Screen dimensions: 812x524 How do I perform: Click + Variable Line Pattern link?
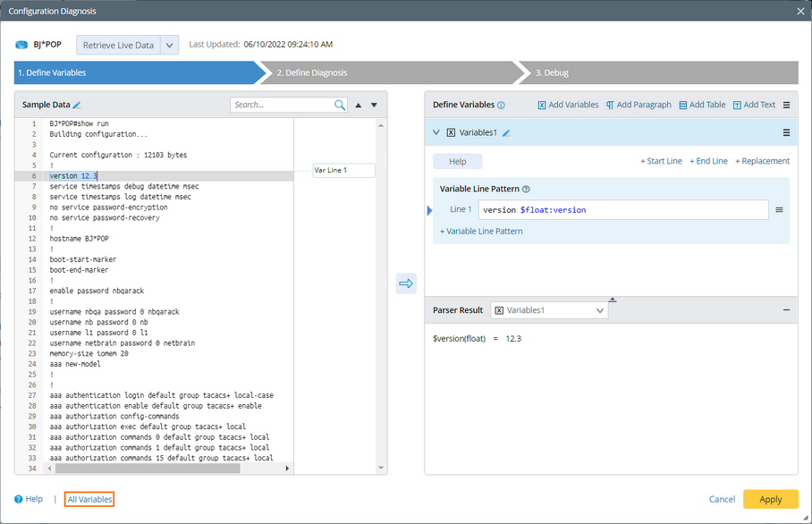tap(481, 232)
